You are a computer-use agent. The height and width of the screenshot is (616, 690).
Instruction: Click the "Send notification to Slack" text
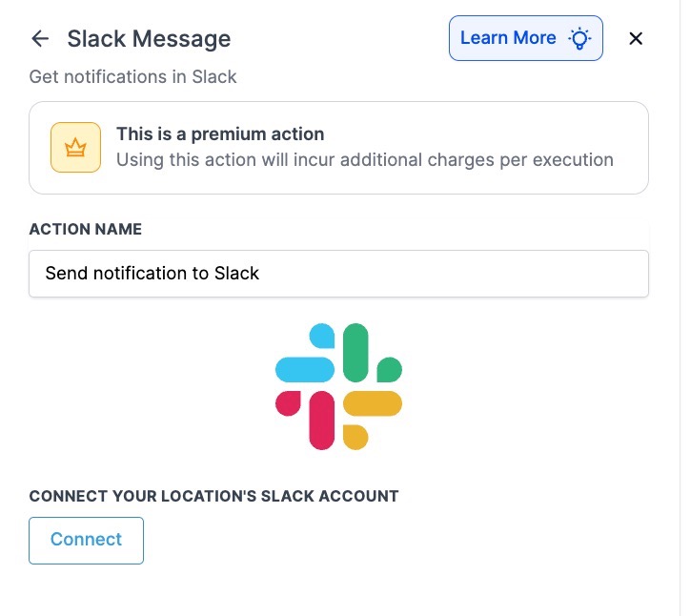pos(152,274)
